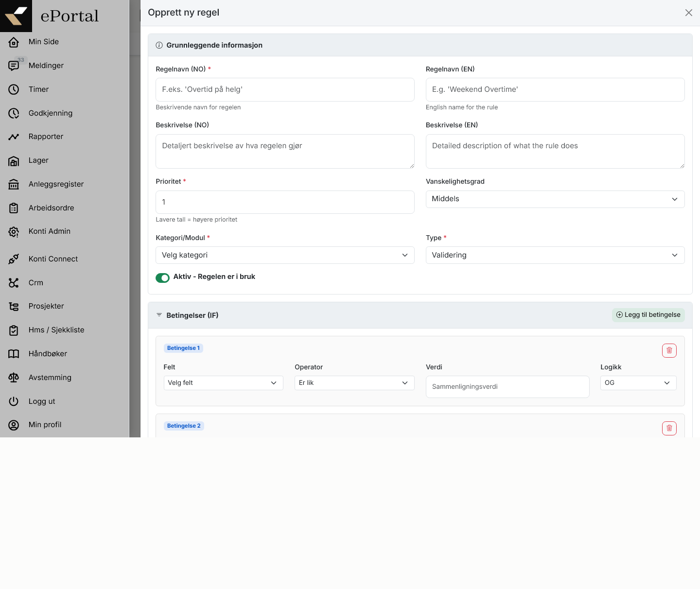This screenshot has width=700, height=589.
Task: Open the Felt dropdown in Betingelse 1
Action: coord(224,383)
